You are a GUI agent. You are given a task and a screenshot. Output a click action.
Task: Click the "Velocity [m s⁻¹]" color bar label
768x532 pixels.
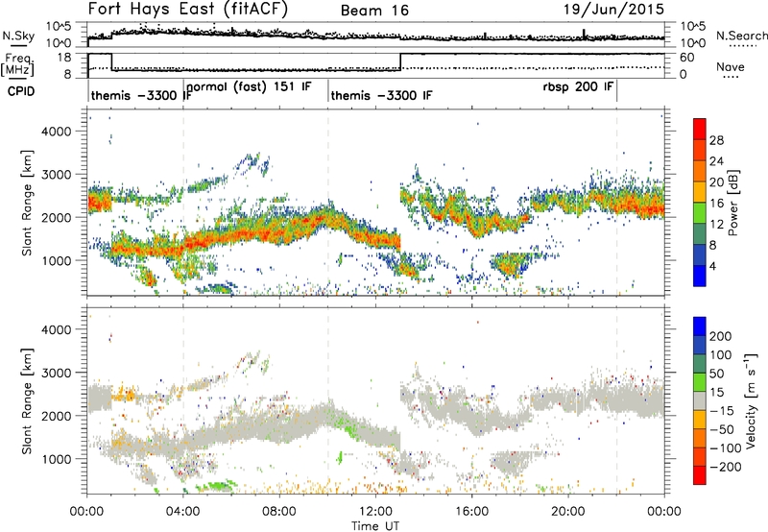coord(750,400)
